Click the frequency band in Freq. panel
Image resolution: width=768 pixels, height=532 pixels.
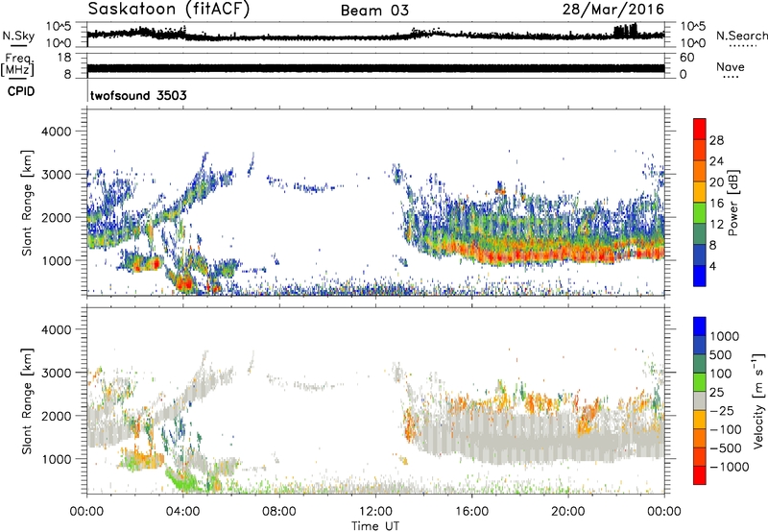(x=375, y=68)
